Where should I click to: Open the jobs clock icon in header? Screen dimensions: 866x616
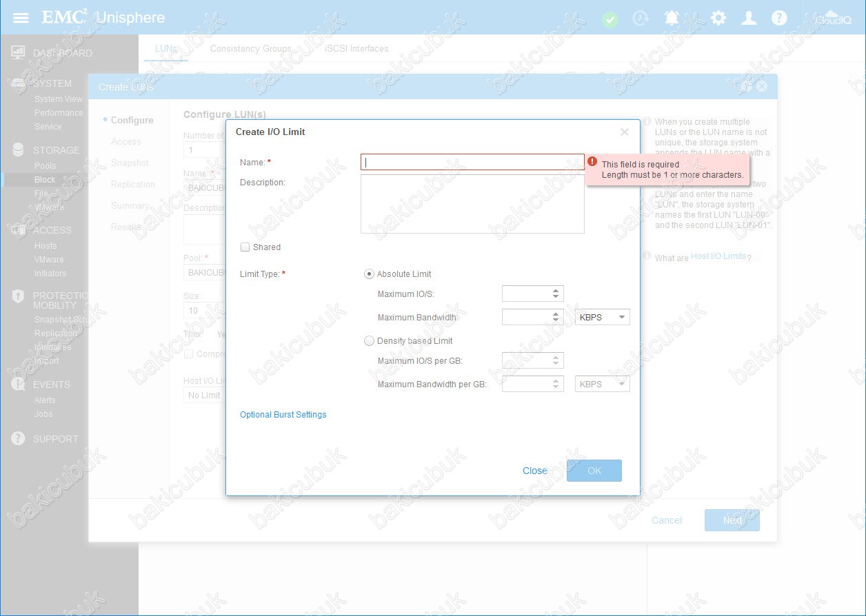click(641, 18)
